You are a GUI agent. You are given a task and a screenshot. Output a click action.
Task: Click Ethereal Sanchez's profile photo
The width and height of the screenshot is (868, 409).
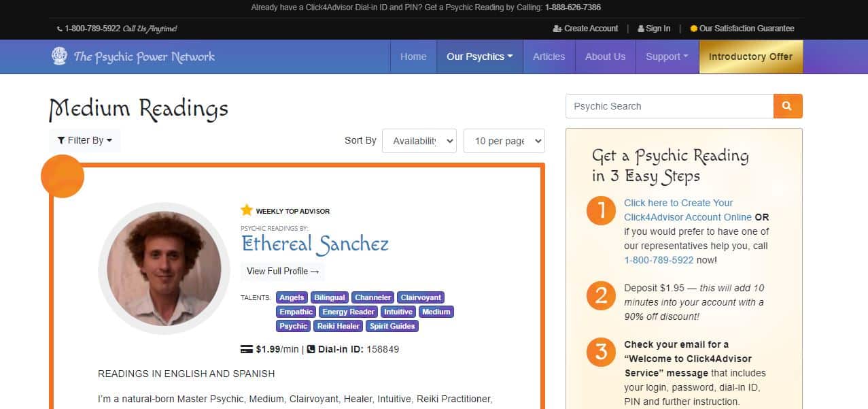(164, 269)
